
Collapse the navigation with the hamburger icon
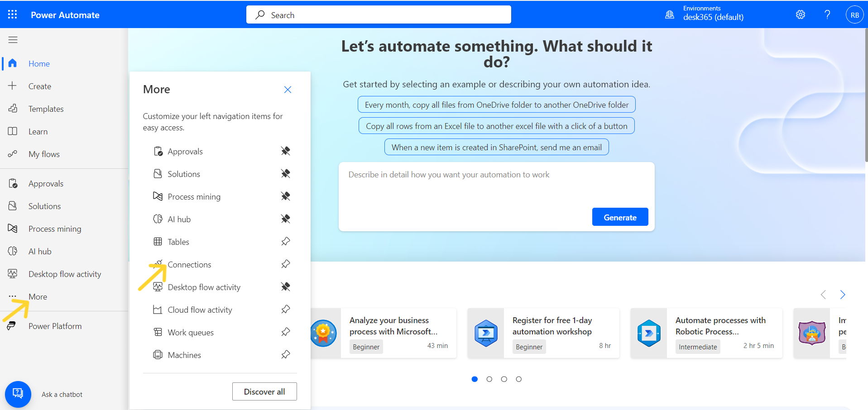tap(13, 40)
